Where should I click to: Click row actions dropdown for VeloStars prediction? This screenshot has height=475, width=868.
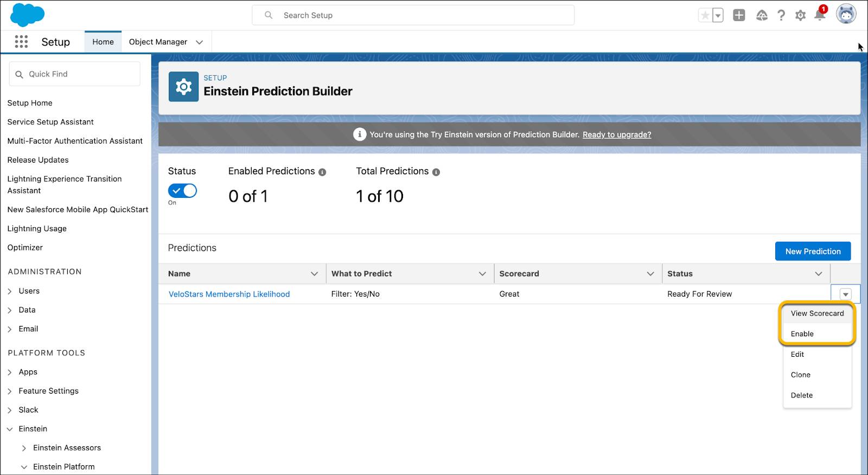coord(845,294)
